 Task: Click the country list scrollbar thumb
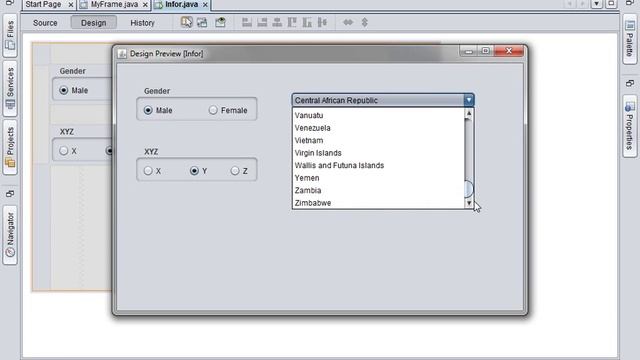click(469, 189)
